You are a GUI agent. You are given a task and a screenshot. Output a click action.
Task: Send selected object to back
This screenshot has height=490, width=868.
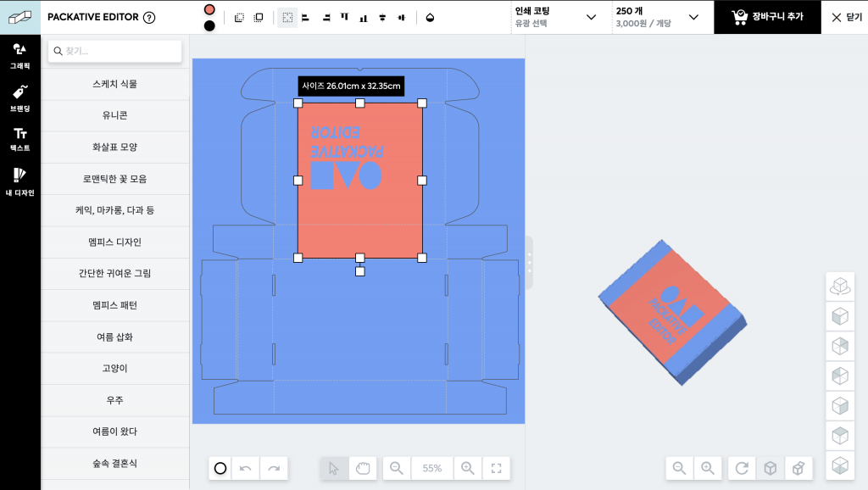pyautogui.click(x=239, y=18)
